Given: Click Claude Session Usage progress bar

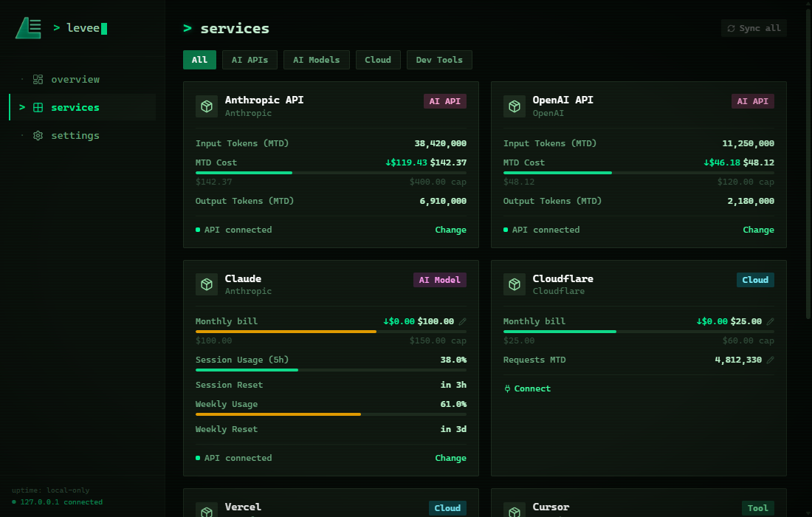Looking at the screenshot, I should click(x=331, y=370).
